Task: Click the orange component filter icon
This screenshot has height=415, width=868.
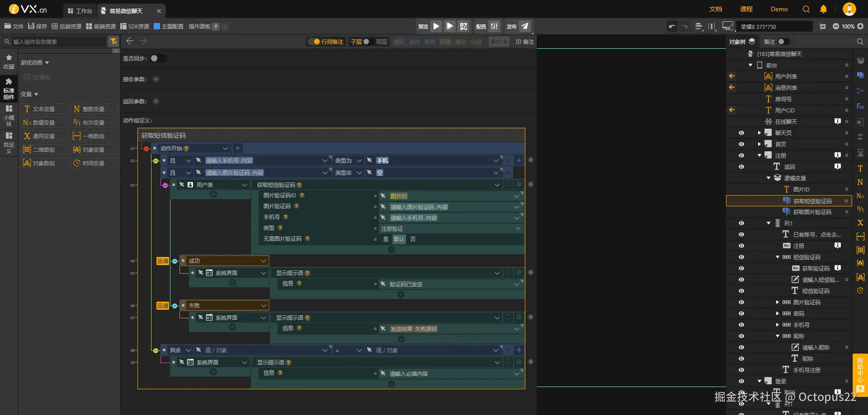Action: (113, 42)
